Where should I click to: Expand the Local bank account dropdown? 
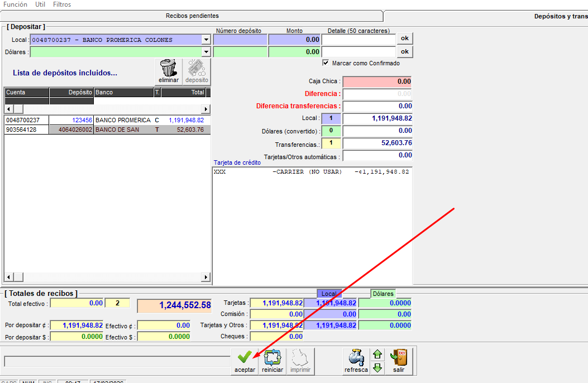pos(206,40)
